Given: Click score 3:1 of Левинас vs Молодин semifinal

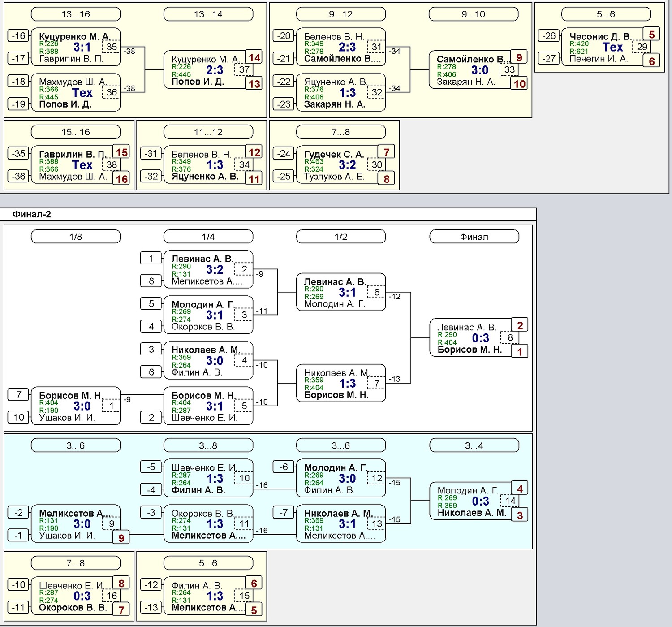Looking at the screenshot, I should pyautogui.click(x=347, y=292).
